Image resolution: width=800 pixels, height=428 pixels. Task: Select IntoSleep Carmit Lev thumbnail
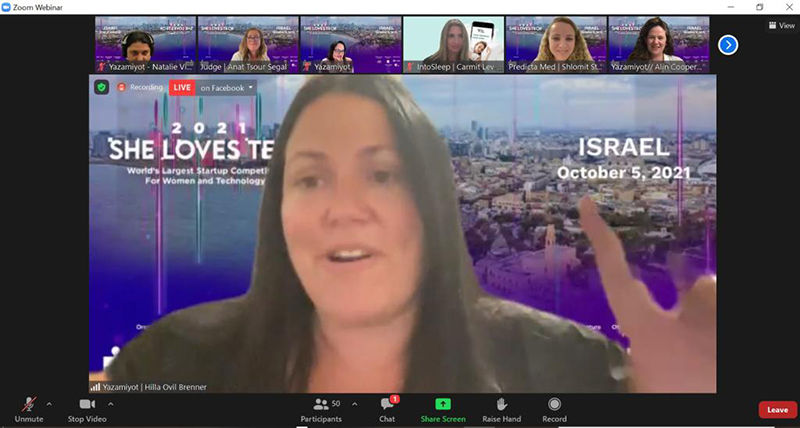pos(454,45)
